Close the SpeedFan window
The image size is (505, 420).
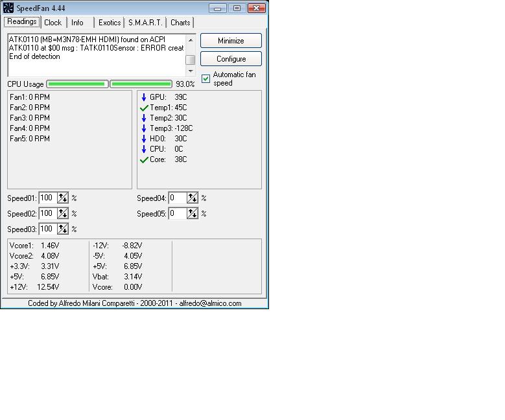pyautogui.click(x=257, y=8)
